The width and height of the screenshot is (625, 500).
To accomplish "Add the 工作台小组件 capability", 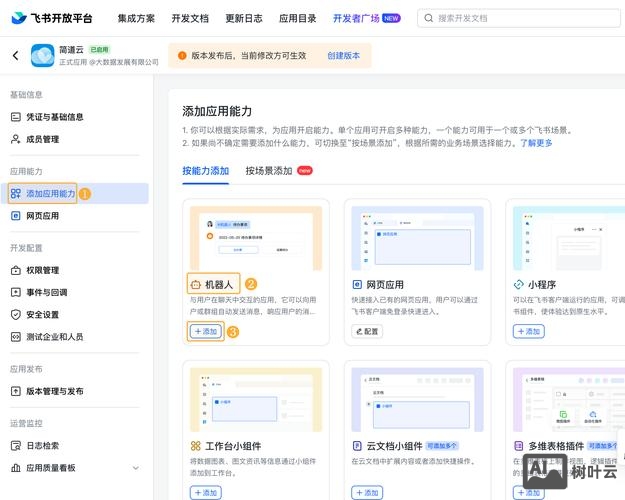I will pos(206,492).
